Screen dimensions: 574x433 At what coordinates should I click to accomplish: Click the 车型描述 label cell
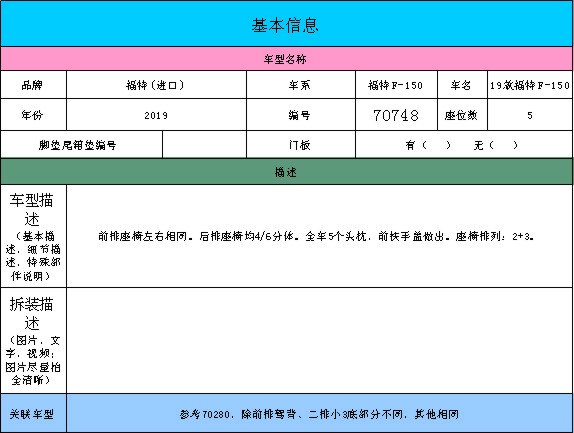(x=33, y=236)
